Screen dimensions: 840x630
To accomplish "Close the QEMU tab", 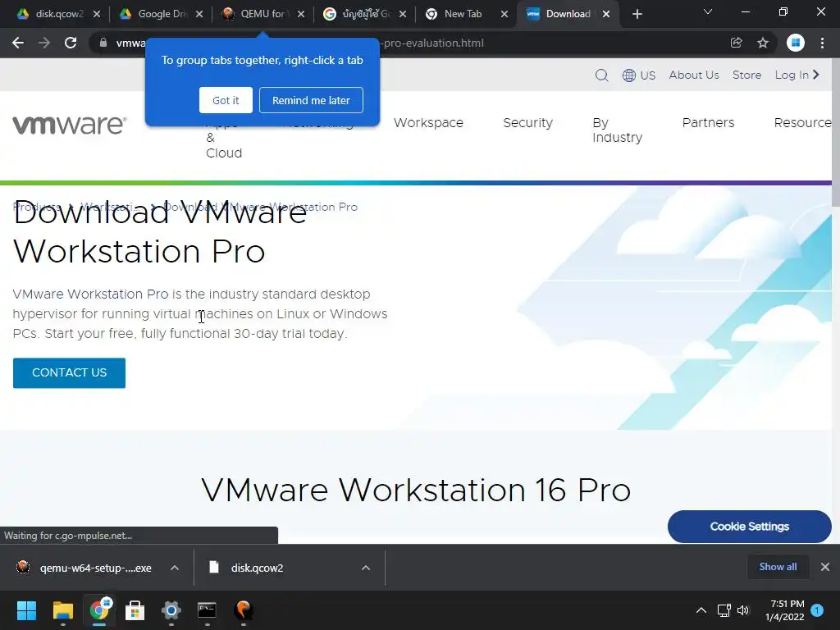I will click(301, 14).
